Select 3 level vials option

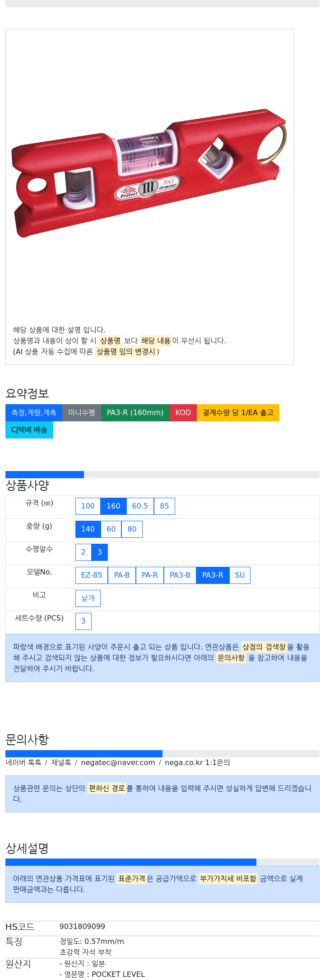click(x=100, y=552)
